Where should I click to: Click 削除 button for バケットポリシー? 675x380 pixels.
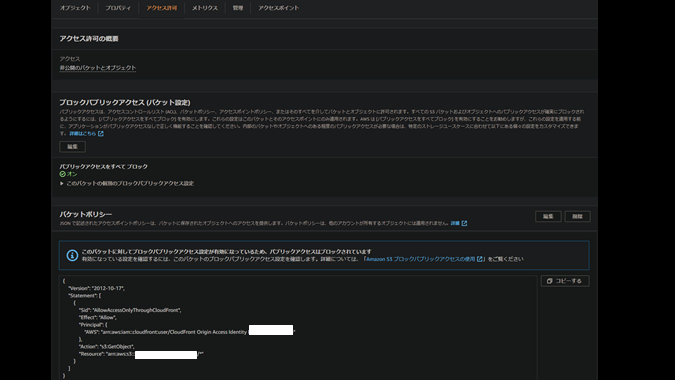coord(577,216)
